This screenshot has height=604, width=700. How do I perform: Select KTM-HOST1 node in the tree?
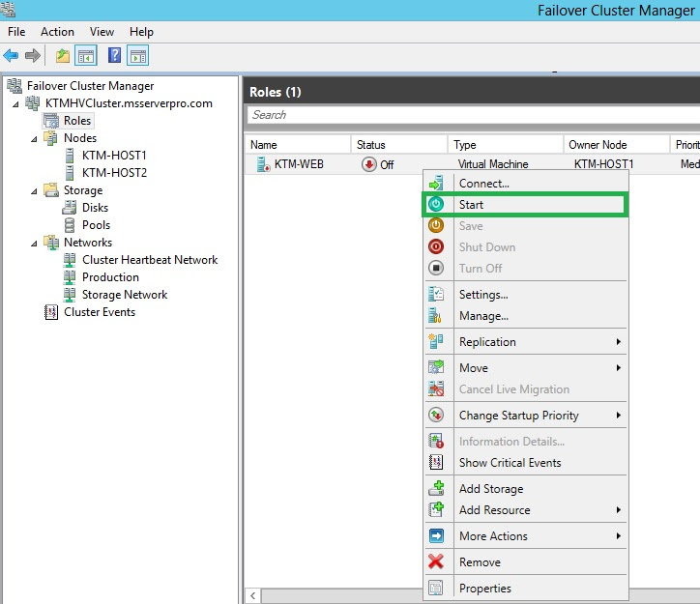(114, 156)
